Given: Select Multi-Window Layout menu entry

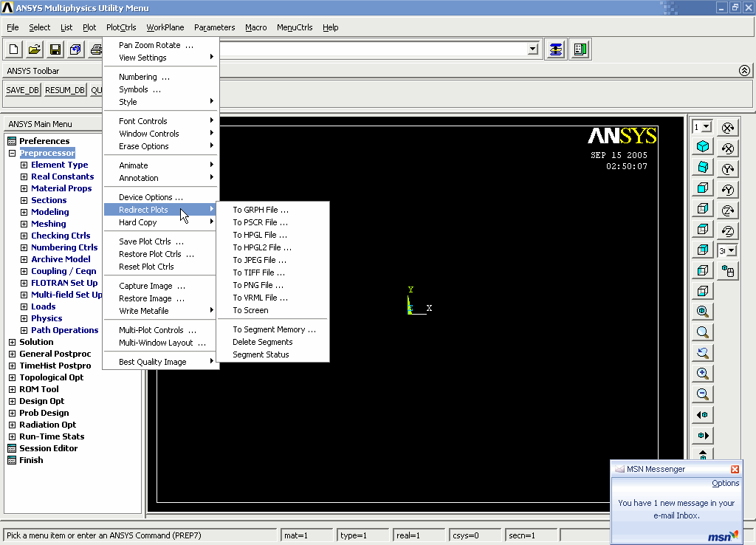Looking at the screenshot, I should 161,343.
